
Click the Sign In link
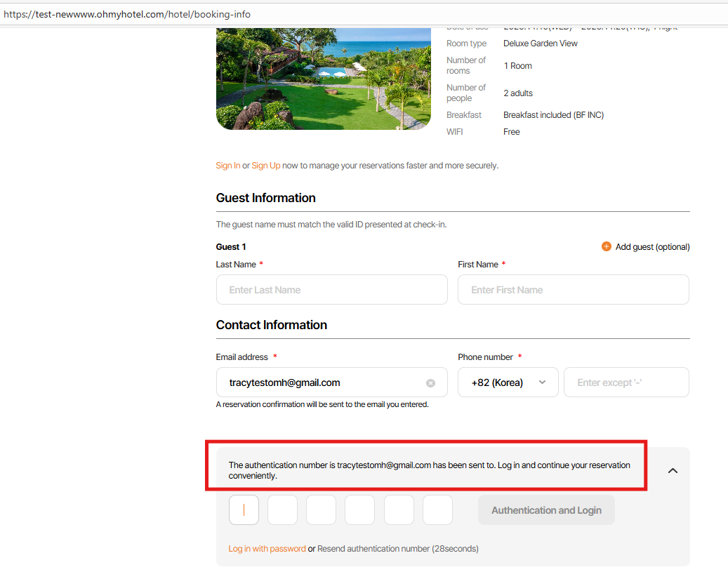tap(228, 166)
